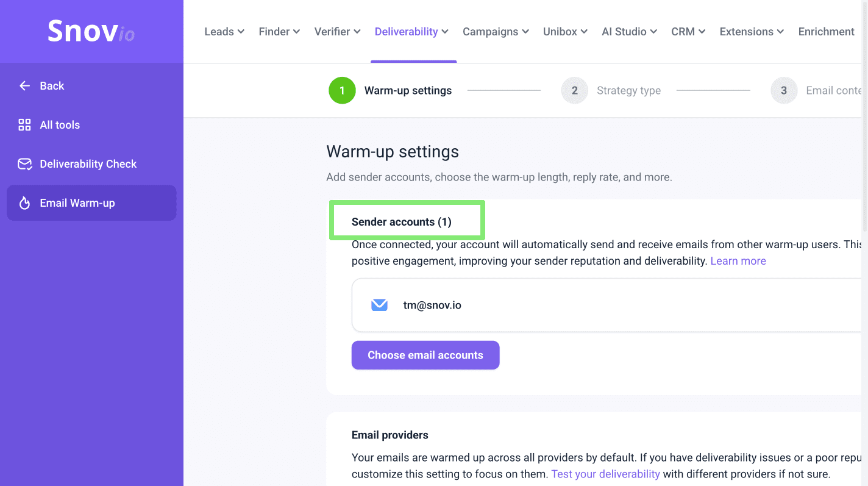Click the step 2 Strategy type circle

coord(574,91)
